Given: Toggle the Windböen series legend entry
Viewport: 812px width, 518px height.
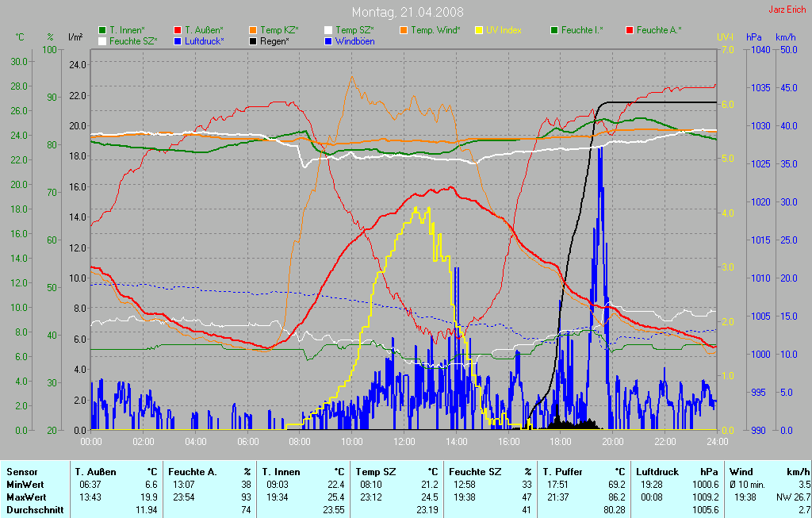Looking at the screenshot, I should [328, 40].
